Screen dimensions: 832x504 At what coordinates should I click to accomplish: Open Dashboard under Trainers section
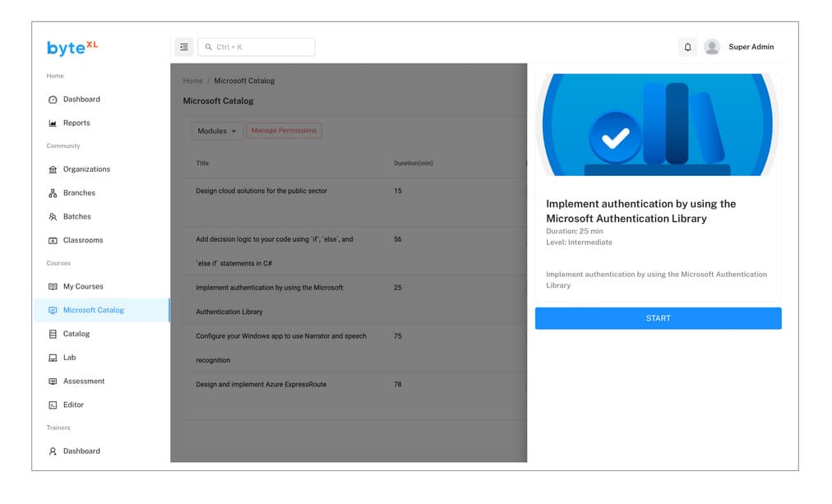pos(101,451)
